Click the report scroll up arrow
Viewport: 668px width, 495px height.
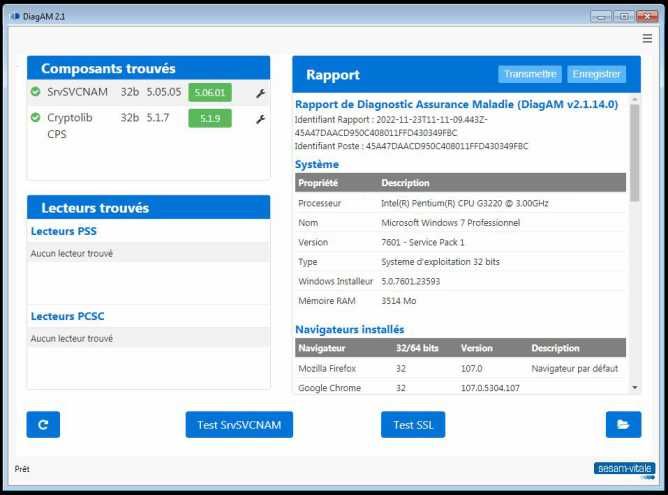635,100
